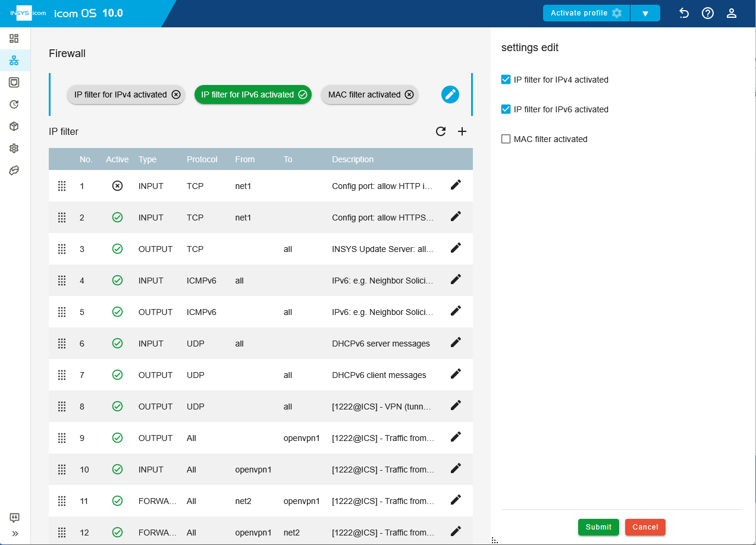Screen dimensions: 756x545
Task: Click the Activate profile button
Action: pyautogui.click(x=586, y=13)
